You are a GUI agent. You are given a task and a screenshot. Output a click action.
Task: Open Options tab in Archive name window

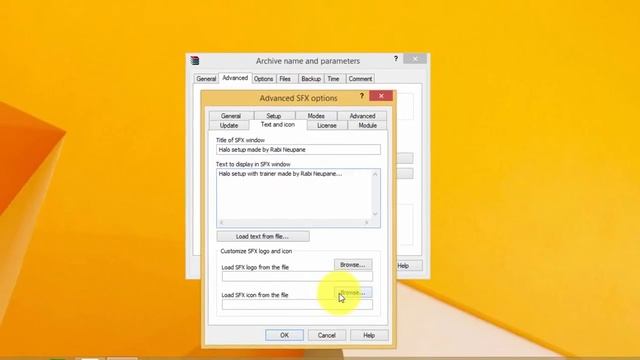[263, 79]
